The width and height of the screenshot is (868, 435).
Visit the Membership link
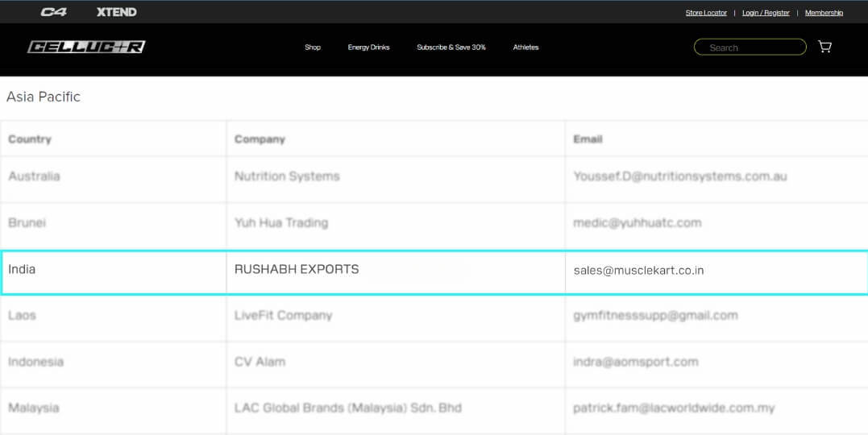pos(824,13)
